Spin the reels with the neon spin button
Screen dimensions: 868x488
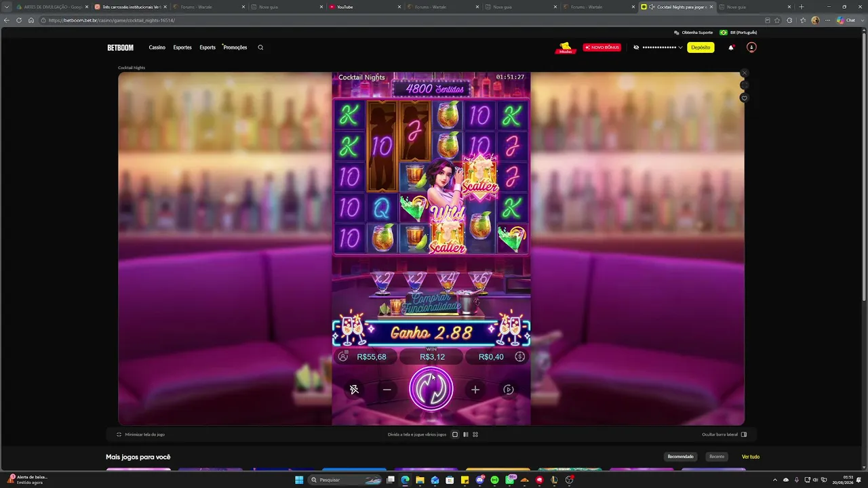pos(431,389)
